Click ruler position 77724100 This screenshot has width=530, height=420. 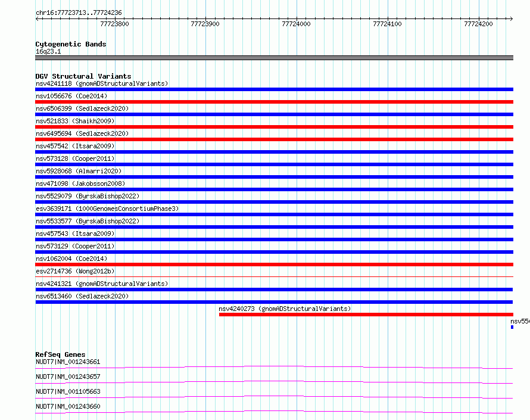pyautogui.click(x=387, y=24)
